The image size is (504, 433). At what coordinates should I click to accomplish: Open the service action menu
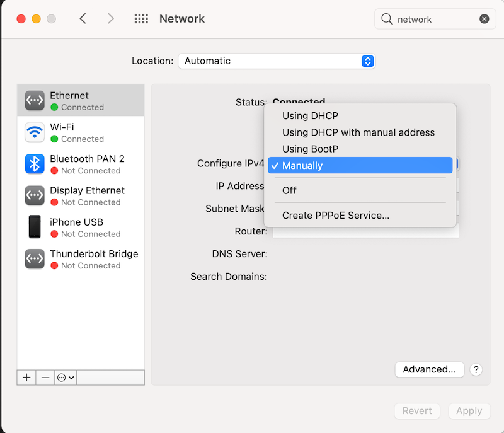point(66,378)
